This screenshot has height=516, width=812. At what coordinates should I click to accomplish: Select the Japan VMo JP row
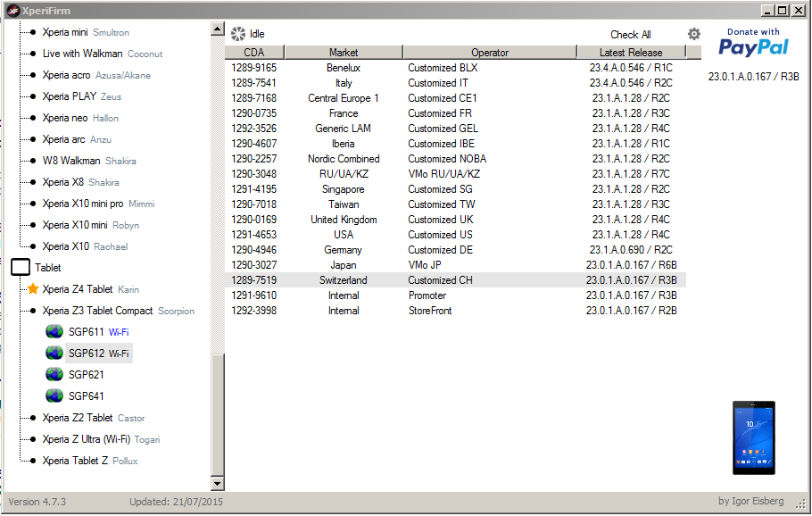[456, 265]
